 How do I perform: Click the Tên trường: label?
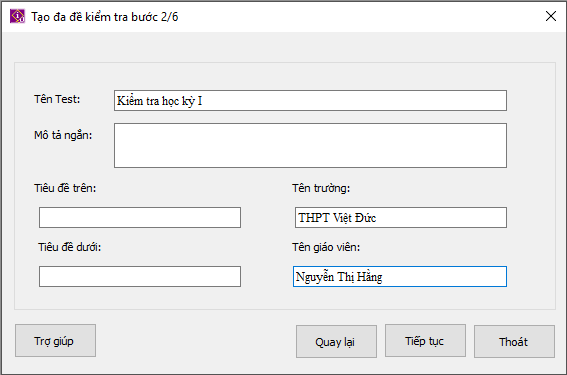click(321, 188)
